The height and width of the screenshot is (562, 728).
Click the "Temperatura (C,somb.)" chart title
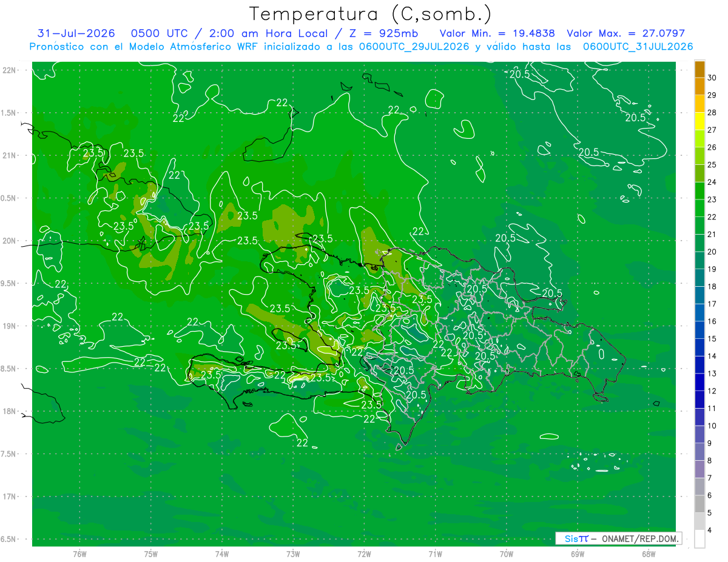pyautogui.click(x=371, y=14)
